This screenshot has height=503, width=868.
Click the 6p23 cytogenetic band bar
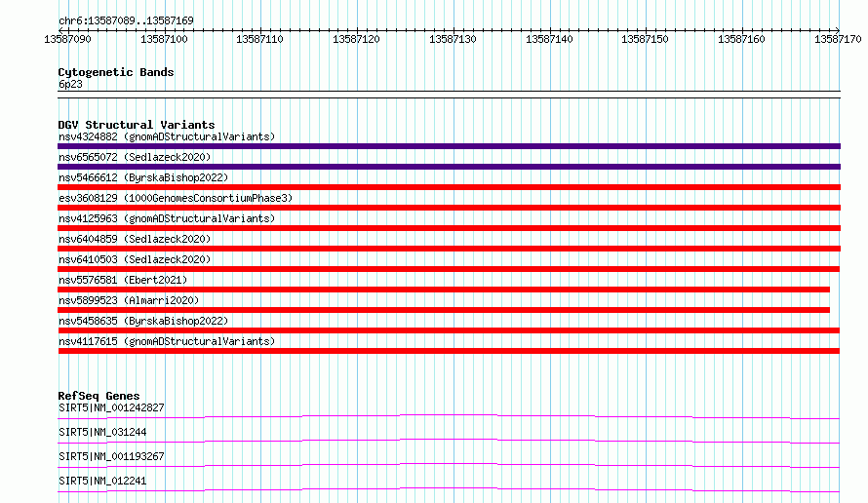[x=449, y=95]
